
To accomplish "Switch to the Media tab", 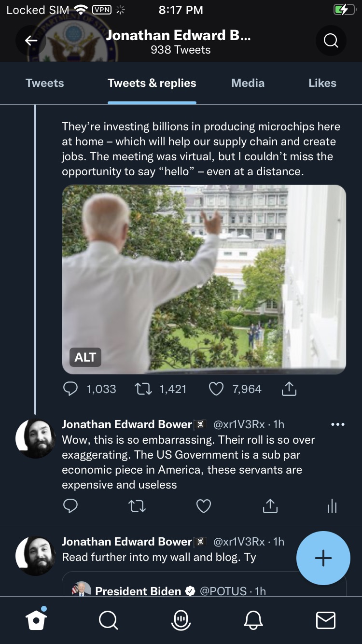I will pos(248,83).
